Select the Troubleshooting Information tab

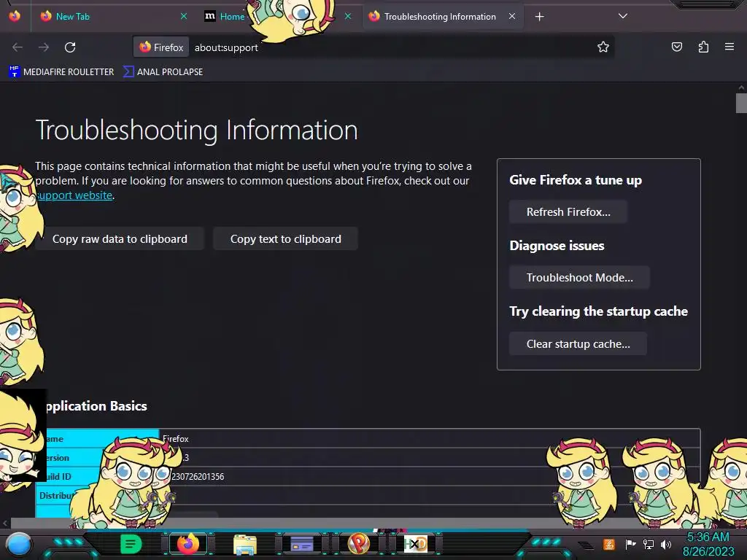point(443,17)
